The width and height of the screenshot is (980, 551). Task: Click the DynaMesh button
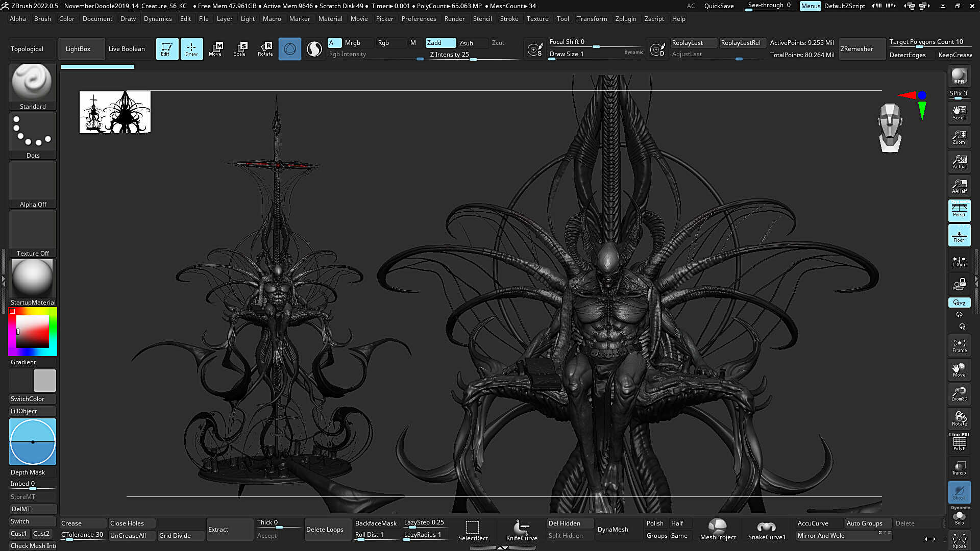pyautogui.click(x=613, y=530)
